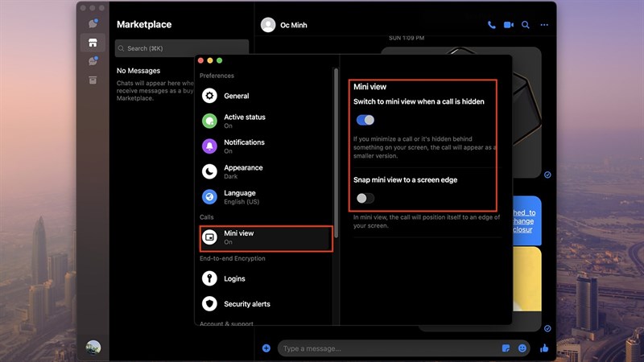
Task: Open the yellow image in the chat
Action: [527, 278]
